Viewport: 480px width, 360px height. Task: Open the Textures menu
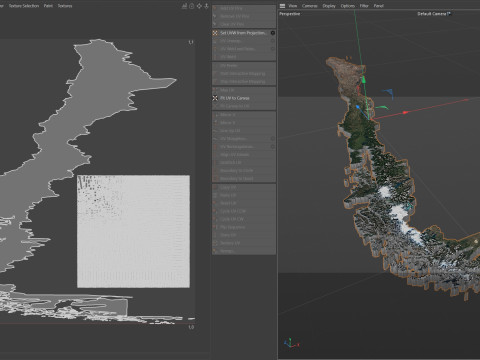coord(65,6)
